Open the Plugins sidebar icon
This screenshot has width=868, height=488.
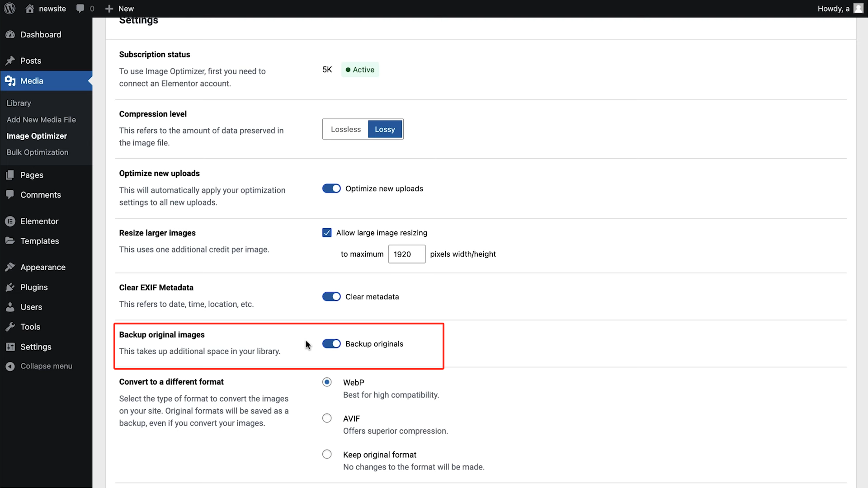point(11,287)
